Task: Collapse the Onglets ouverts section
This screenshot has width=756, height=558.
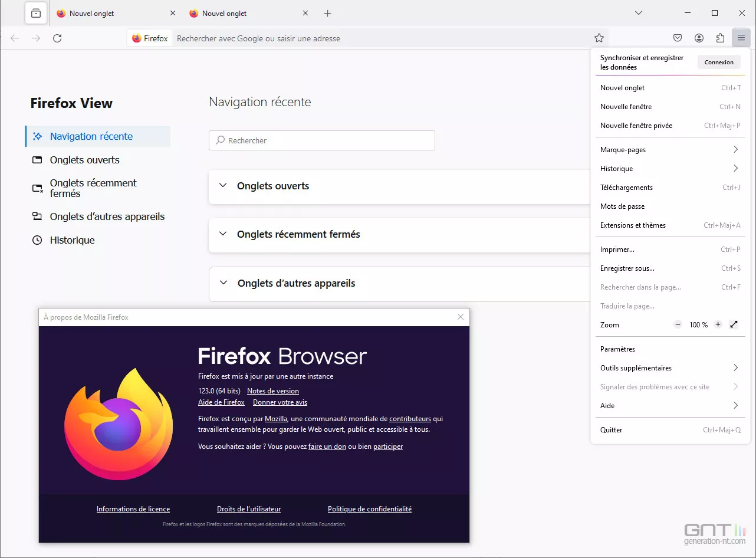Action: click(x=223, y=186)
